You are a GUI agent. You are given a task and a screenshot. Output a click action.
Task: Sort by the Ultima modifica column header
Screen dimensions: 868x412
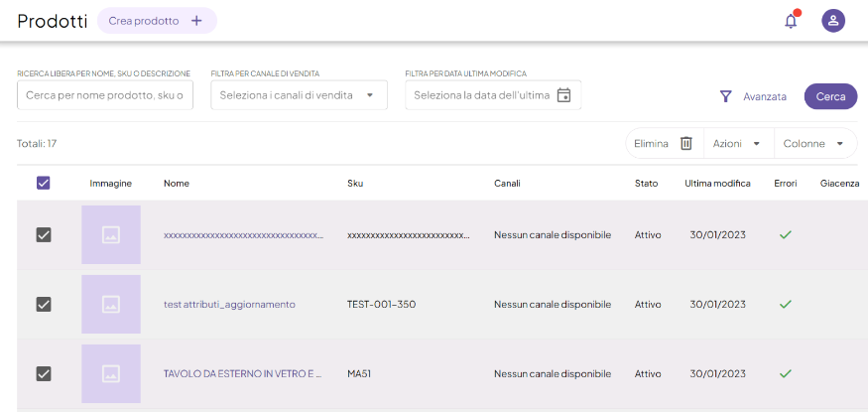pyautogui.click(x=717, y=184)
